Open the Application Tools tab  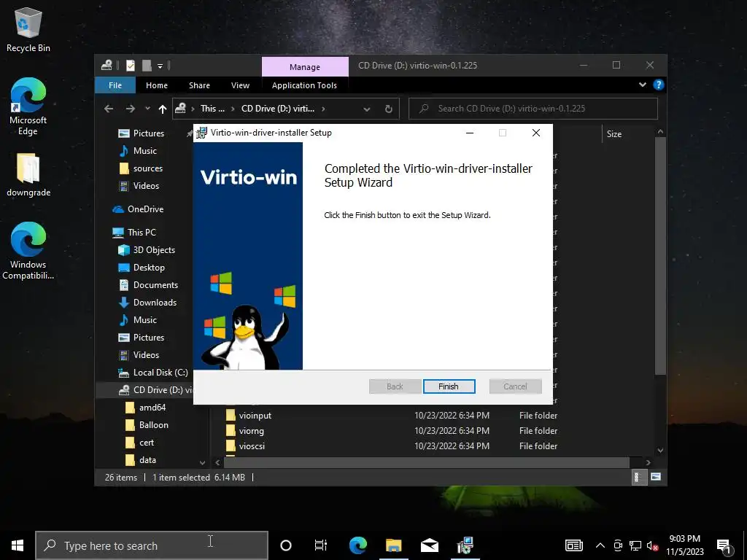tap(304, 85)
